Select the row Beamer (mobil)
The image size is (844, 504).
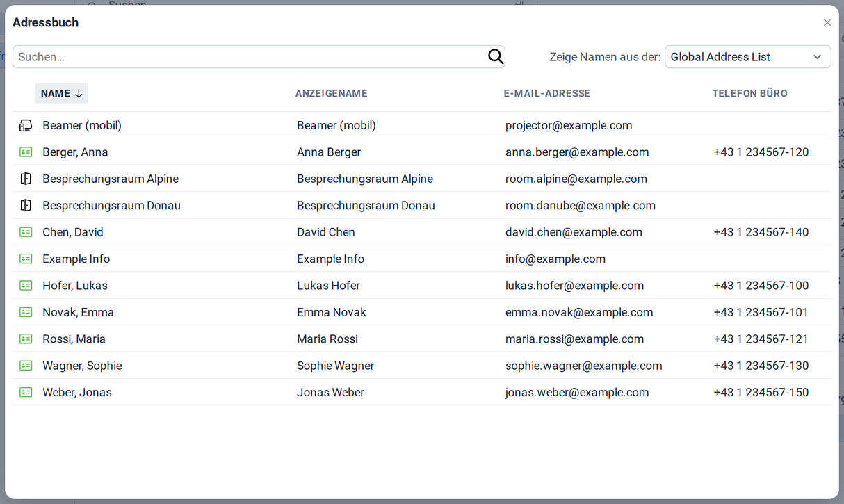[422, 126]
